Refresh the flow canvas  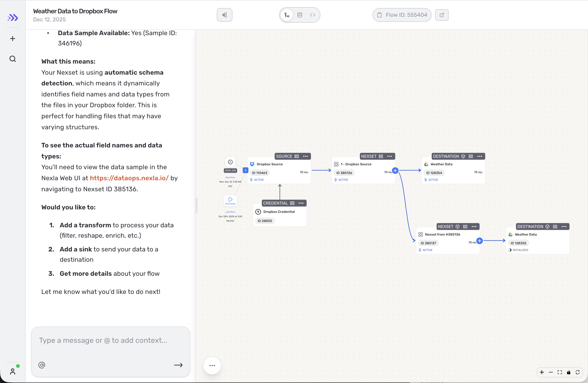click(578, 372)
